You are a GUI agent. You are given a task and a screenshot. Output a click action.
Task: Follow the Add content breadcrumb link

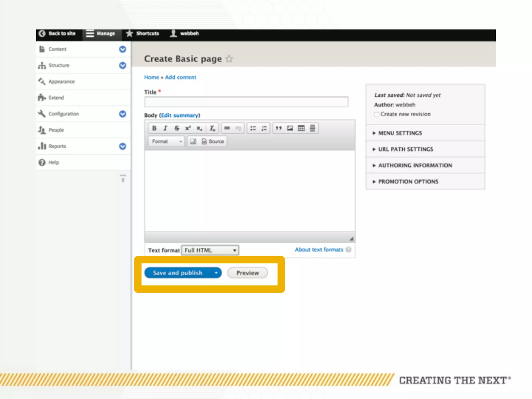coord(181,77)
